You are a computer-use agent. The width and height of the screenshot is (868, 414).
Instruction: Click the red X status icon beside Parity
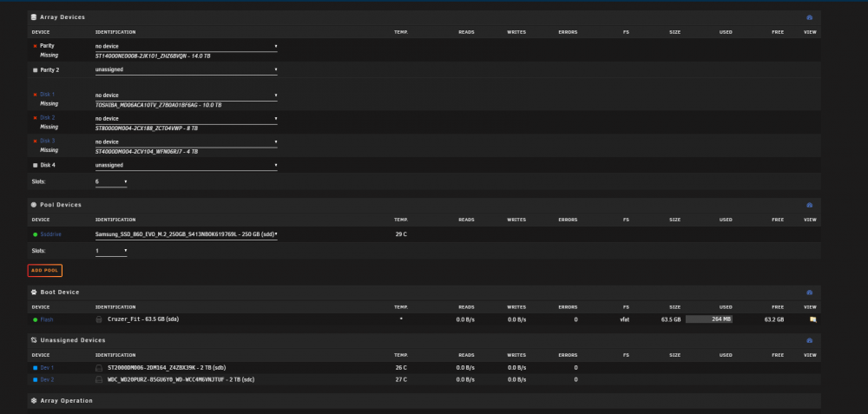pyautogui.click(x=36, y=47)
